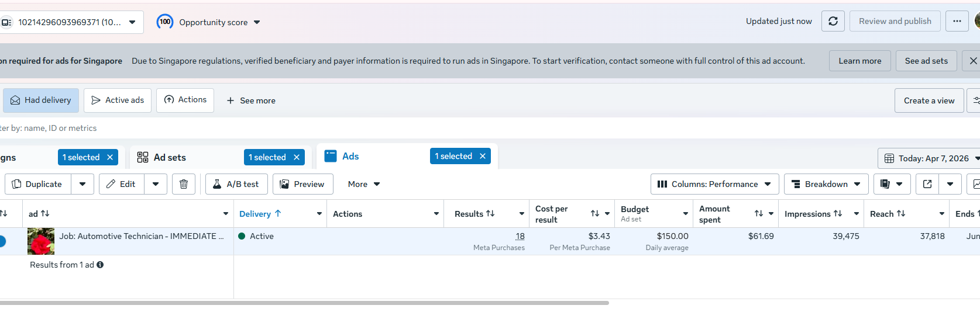Open the More menu in toolbar
Viewport: 980px width, 312px height.
[x=364, y=184]
